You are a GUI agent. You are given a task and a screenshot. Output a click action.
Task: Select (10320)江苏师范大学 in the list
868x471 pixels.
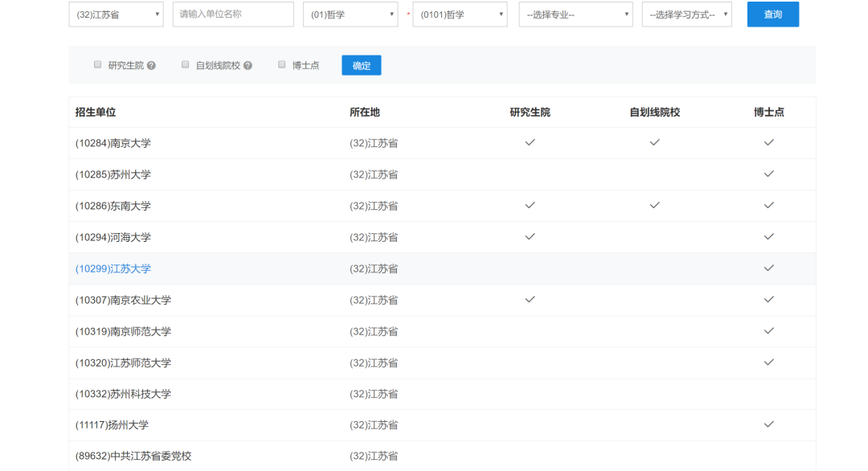pos(124,363)
